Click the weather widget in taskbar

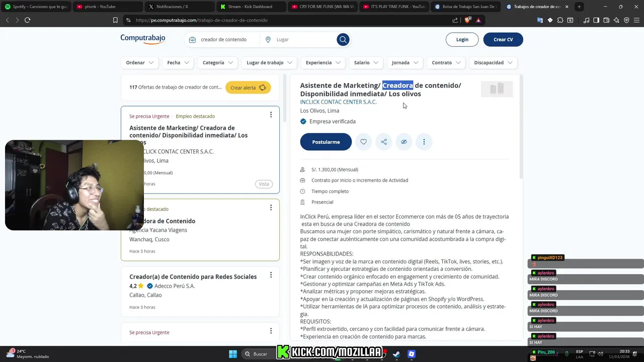point(28,354)
